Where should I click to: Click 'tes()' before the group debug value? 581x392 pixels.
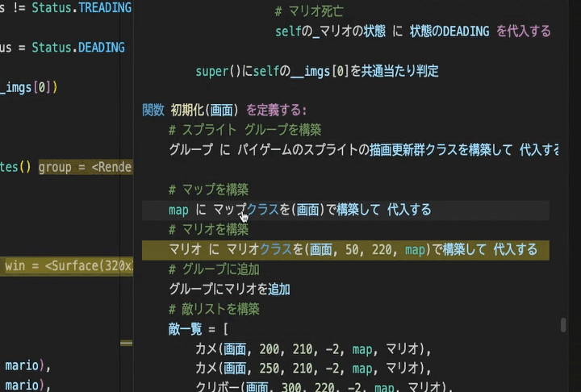click(15, 168)
